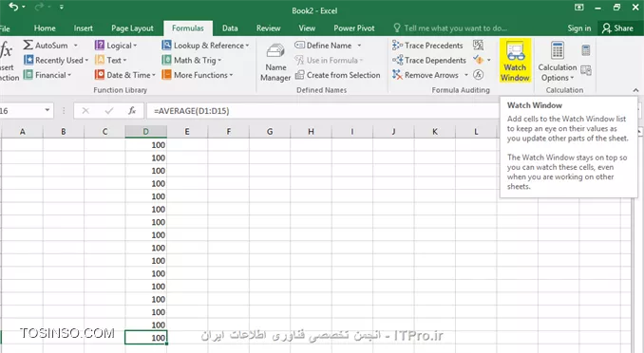
Task: Open the AutoSum function menu
Action: (x=46, y=46)
